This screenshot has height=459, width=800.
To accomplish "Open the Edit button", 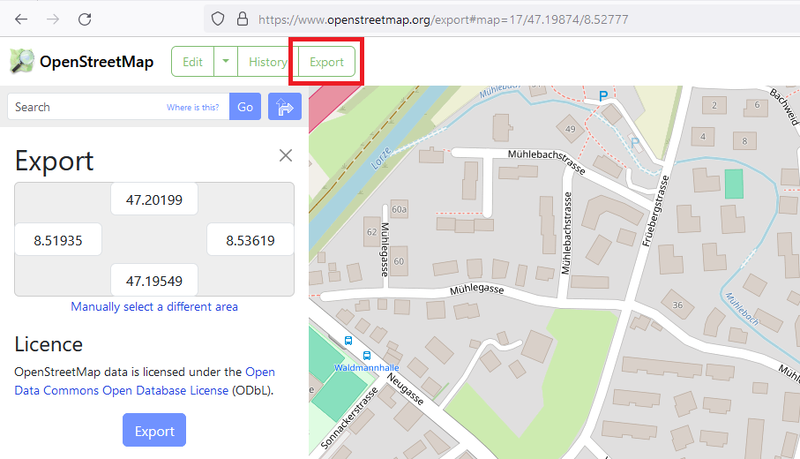I will click(x=192, y=62).
